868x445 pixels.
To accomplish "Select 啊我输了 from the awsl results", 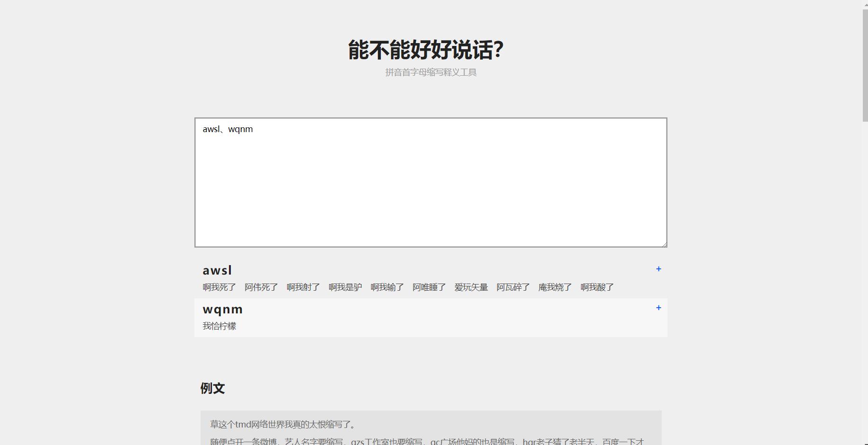I will pos(387,287).
